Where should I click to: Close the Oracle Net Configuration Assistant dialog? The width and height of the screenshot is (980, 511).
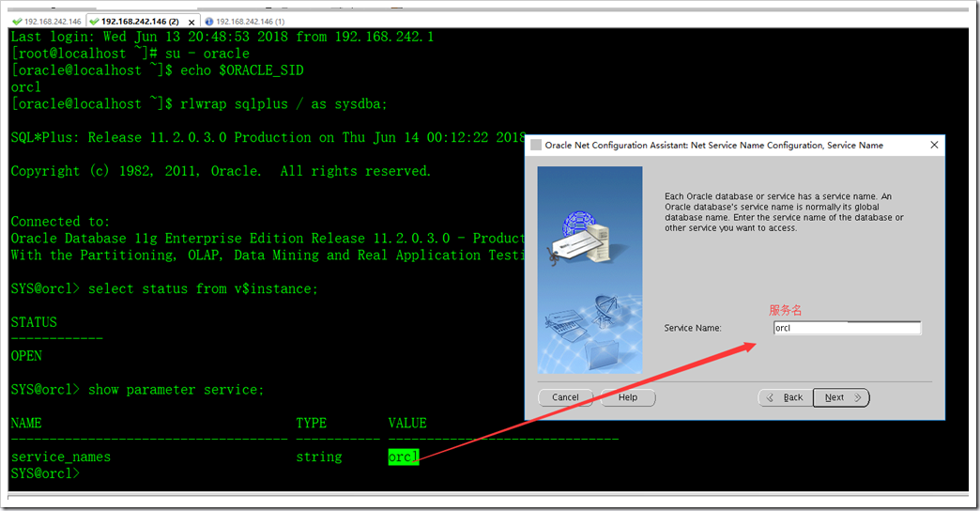point(934,145)
